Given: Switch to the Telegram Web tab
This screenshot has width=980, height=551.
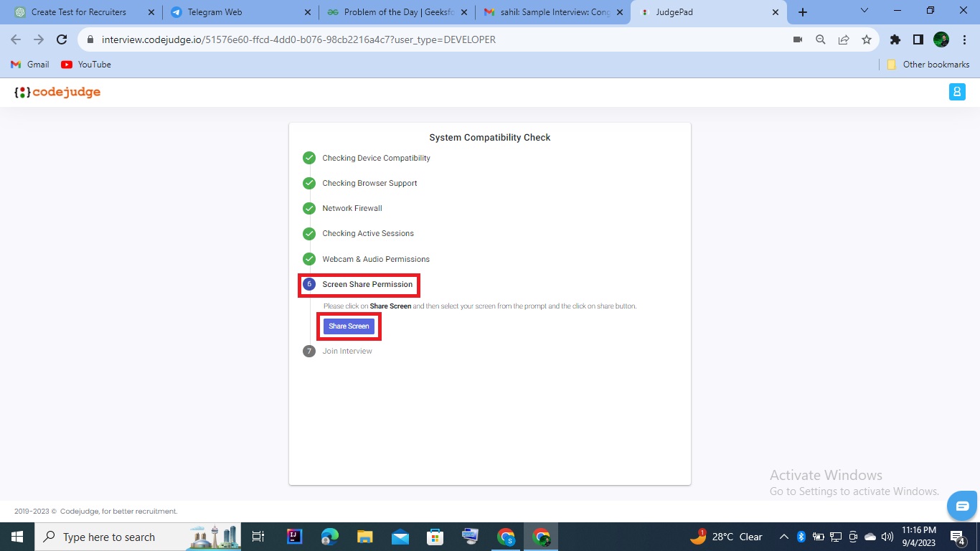Looking at the screenshot, I should 238,12.
